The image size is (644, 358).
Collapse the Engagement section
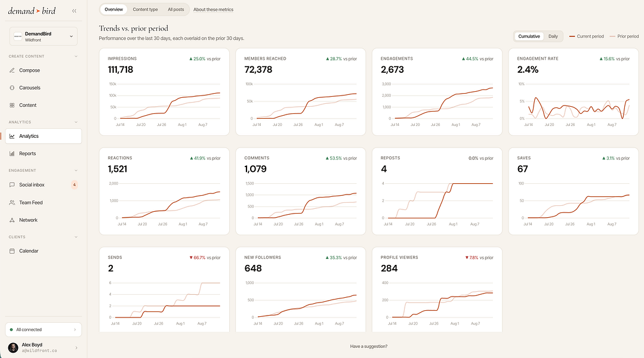(76, 171)
